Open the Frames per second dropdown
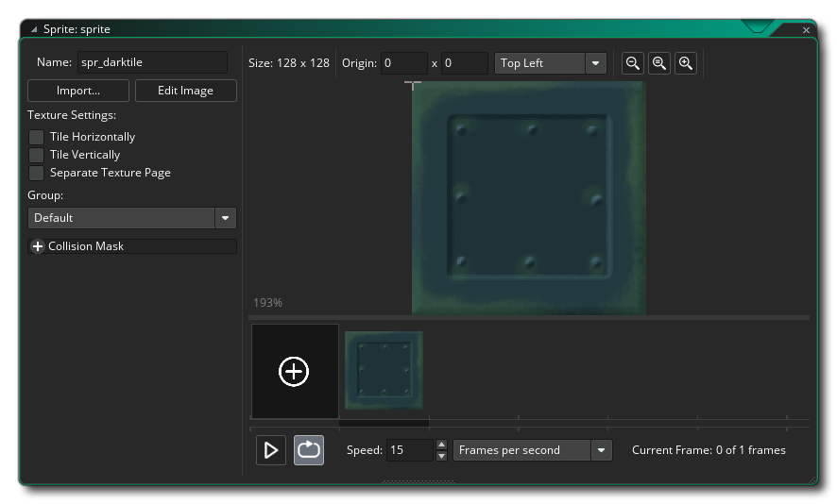The width and height of the screenshot is (837, 504). click(x=532, y=450)
